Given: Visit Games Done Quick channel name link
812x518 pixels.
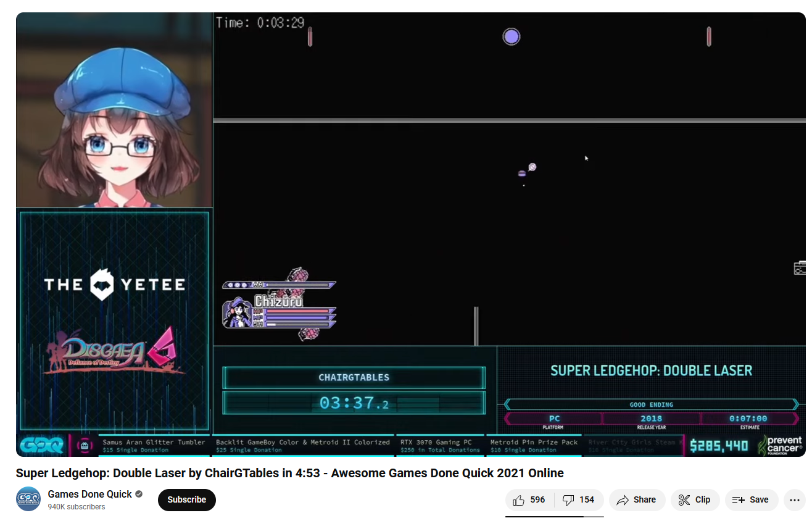Looking at the screenshot, I should [89, 494].
